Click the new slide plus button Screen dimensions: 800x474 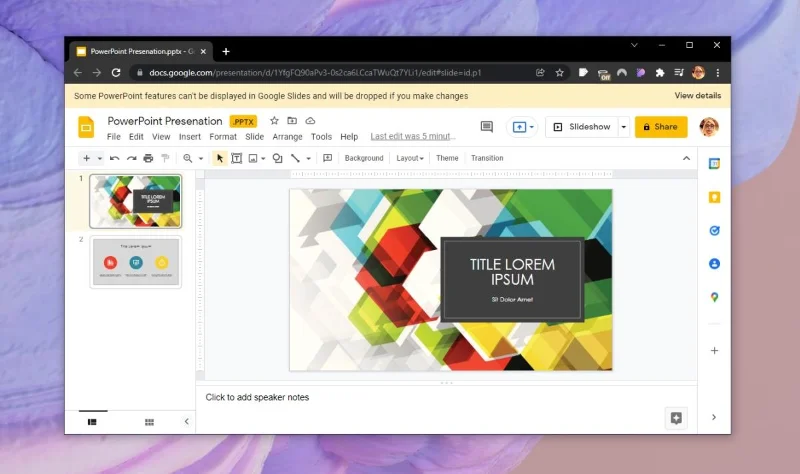tap(86, 158)
